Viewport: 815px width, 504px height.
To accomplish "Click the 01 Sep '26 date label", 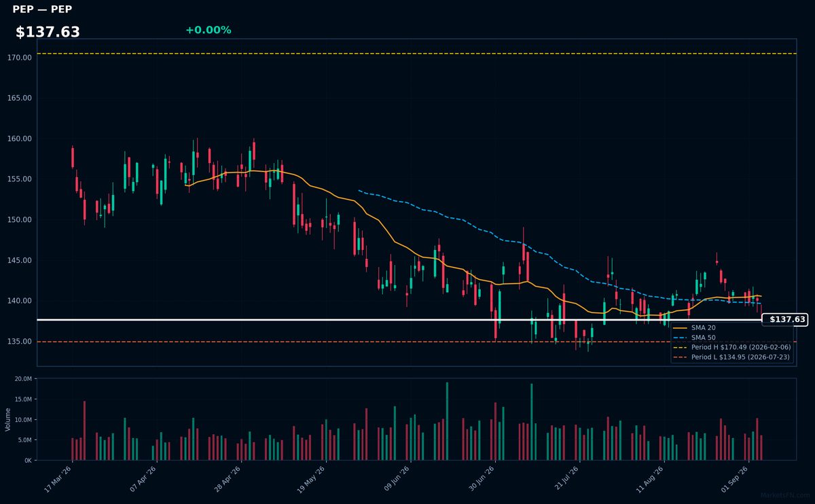I will pos(735,478).
